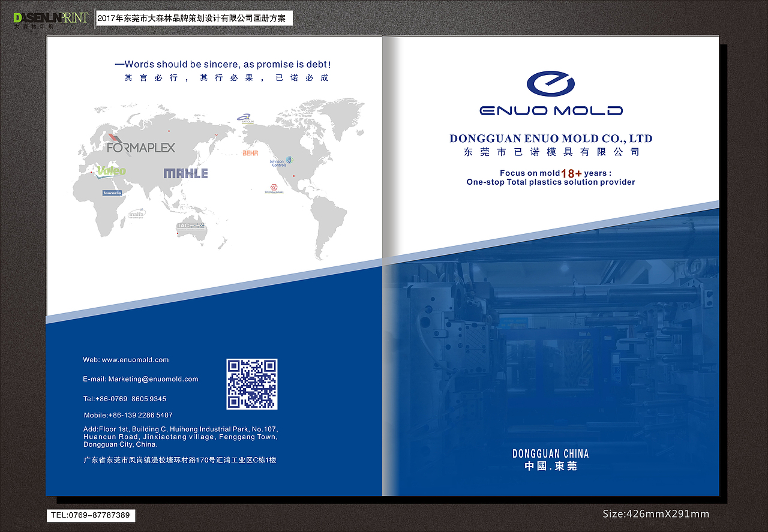Click the blue faurecia logo

click(x=112, y=193)
